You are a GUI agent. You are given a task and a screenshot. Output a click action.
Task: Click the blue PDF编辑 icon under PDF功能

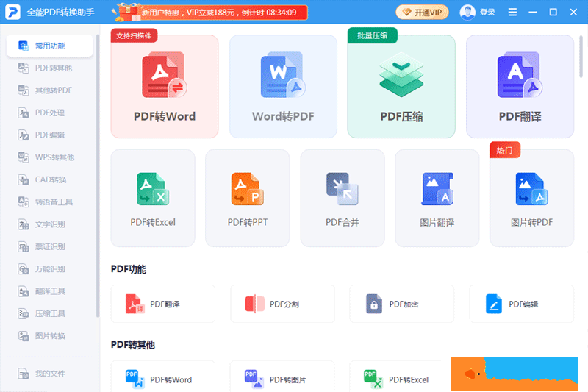(493, 304)
